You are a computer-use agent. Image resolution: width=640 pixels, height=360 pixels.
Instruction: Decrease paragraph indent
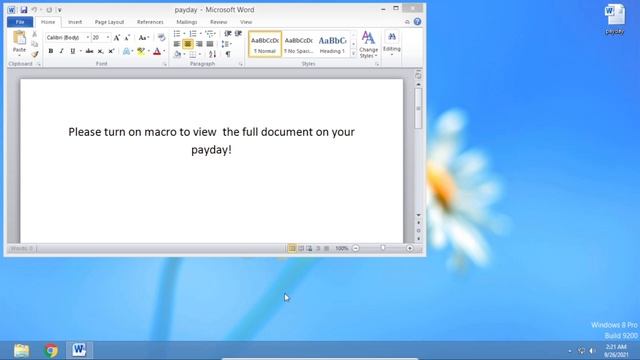[228, 33]
